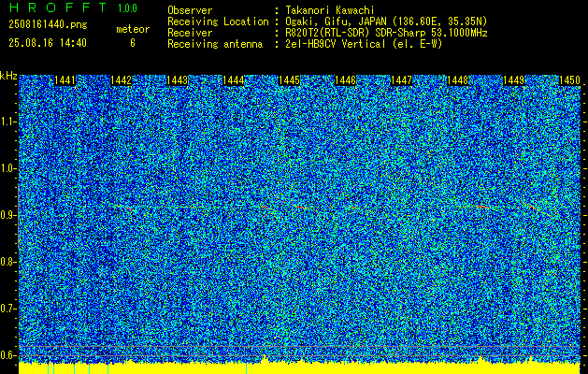Click the 2el-HB9CV Vertical antenna text
The image size is (588, 374).
pos(364,44)
